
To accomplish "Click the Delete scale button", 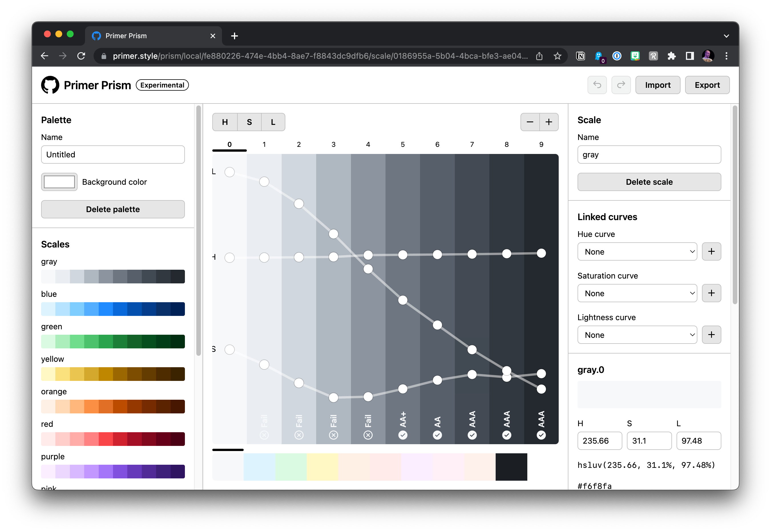I will (649, 182).
